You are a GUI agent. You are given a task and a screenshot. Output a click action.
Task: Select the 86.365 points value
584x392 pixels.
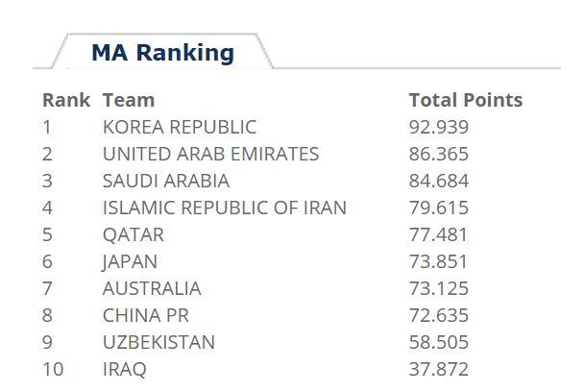(x=439, y=154)
